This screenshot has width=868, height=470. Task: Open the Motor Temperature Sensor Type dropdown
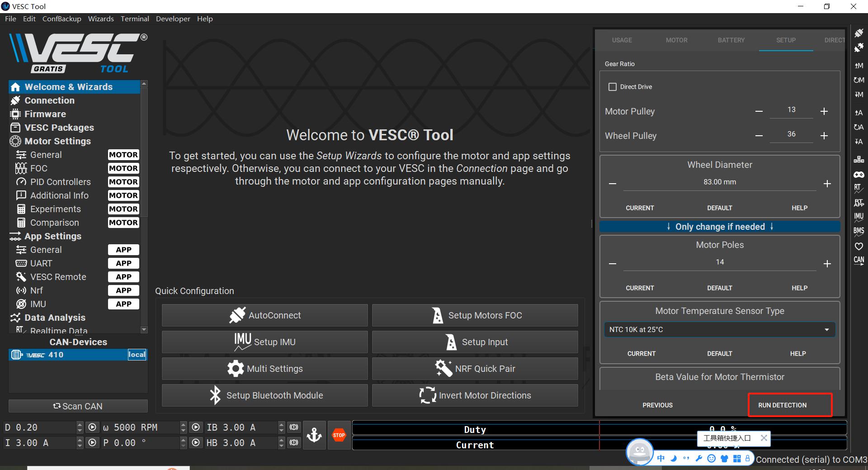pos(719,329)
